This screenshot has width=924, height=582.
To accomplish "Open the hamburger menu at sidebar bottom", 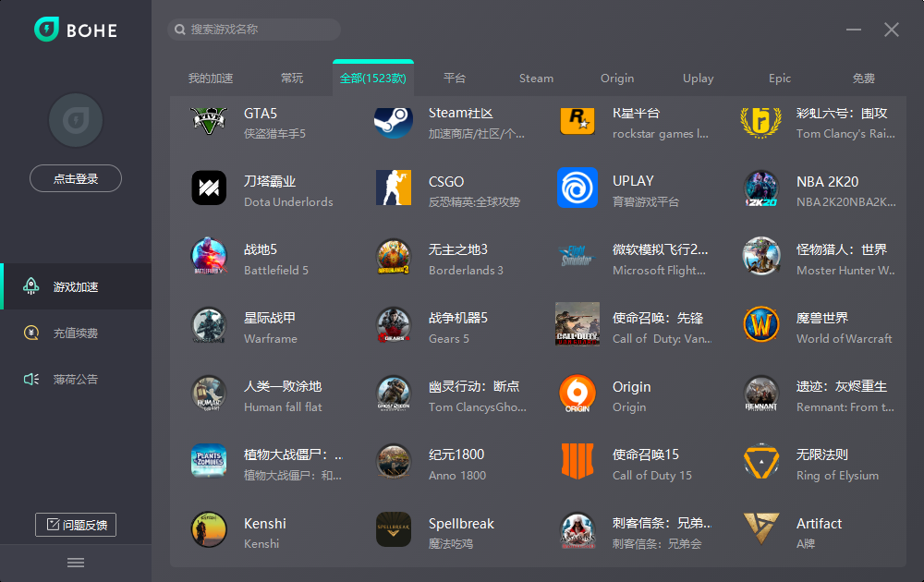I will [x=76, y=563].
